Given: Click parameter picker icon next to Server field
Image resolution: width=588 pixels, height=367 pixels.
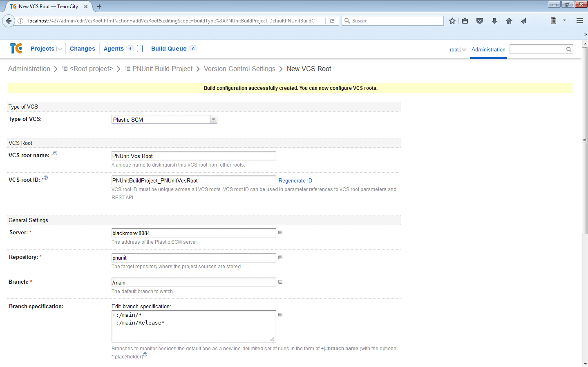Looking at the screenshot, I should click(280, 233).
